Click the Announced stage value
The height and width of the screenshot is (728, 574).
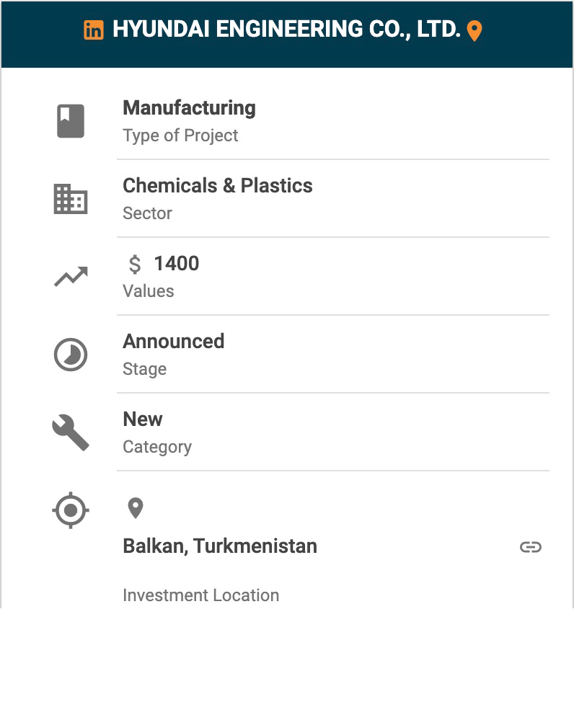[173, 342]
